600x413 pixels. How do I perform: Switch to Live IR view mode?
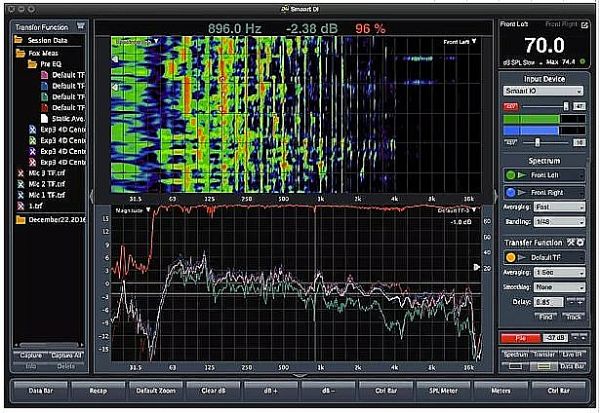[572, 354]
